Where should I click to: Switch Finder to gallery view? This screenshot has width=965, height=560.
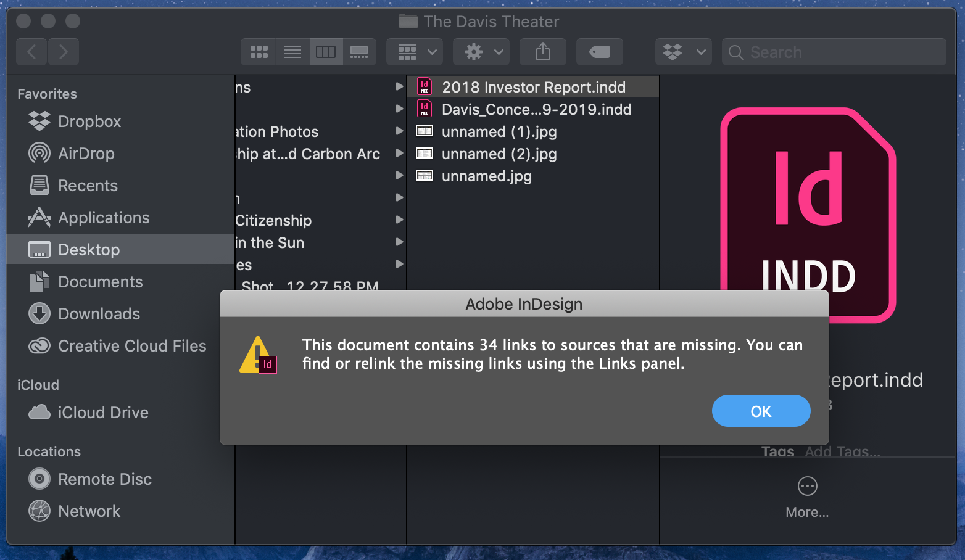pyautogui.click(x=359, y=52)
